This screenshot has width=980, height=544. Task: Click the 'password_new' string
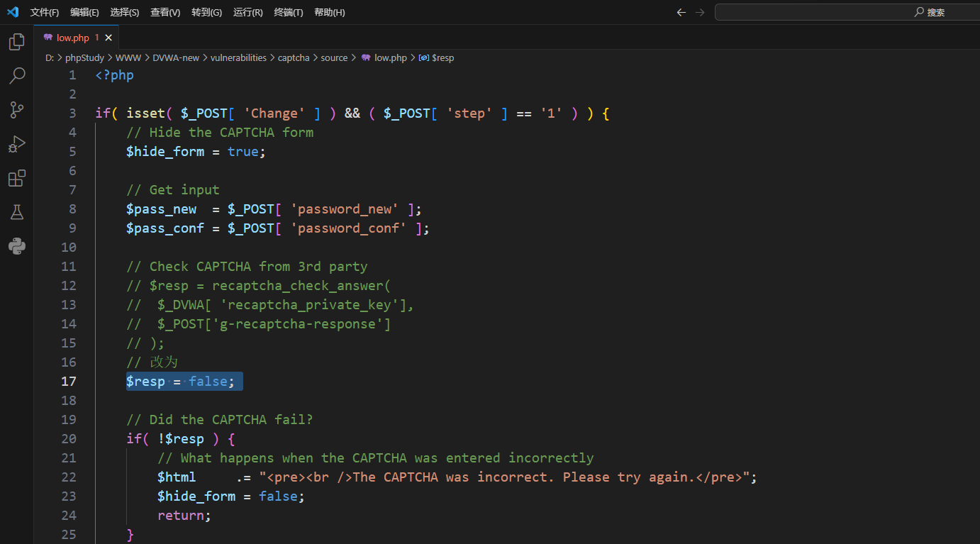click(345, 209)
